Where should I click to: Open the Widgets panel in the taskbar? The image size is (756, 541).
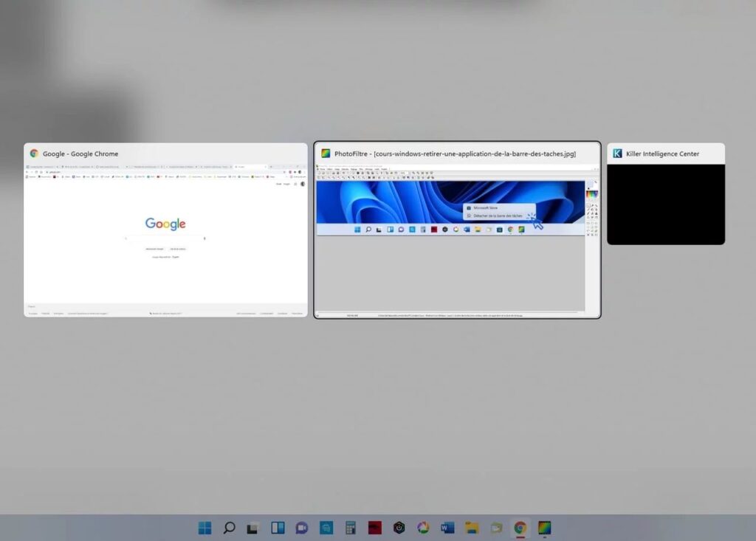(278, 528)
